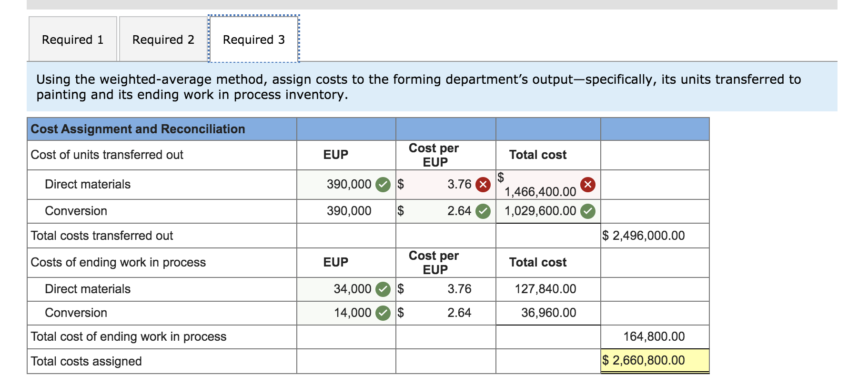
Task: Click the Total costs transferred out label
Action: click(x=101, y=236)
